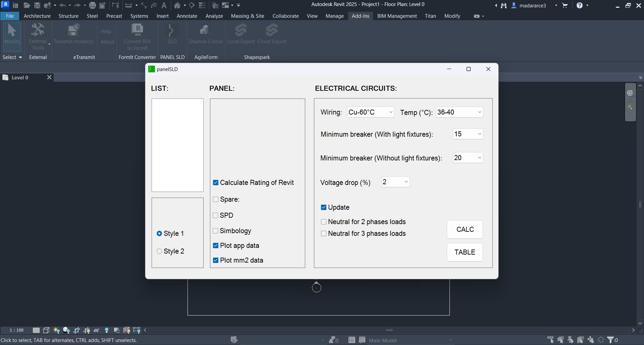Open the Temp (°C) dropdown
Screen dimensions: 644x345
[x=460, y=112]
